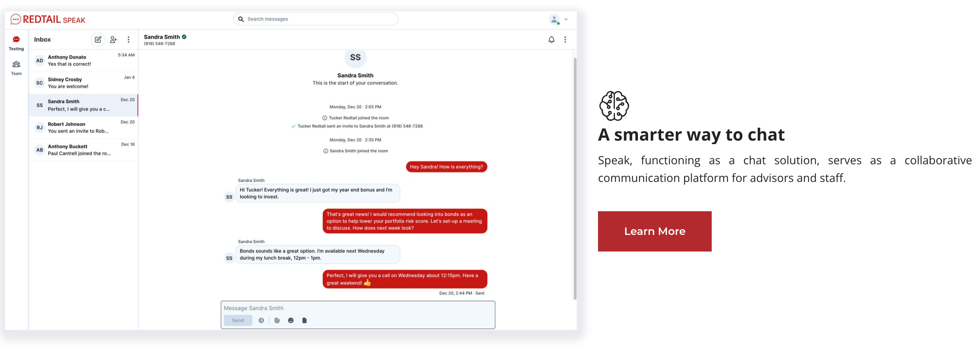Open conversation more options menu

565,39
